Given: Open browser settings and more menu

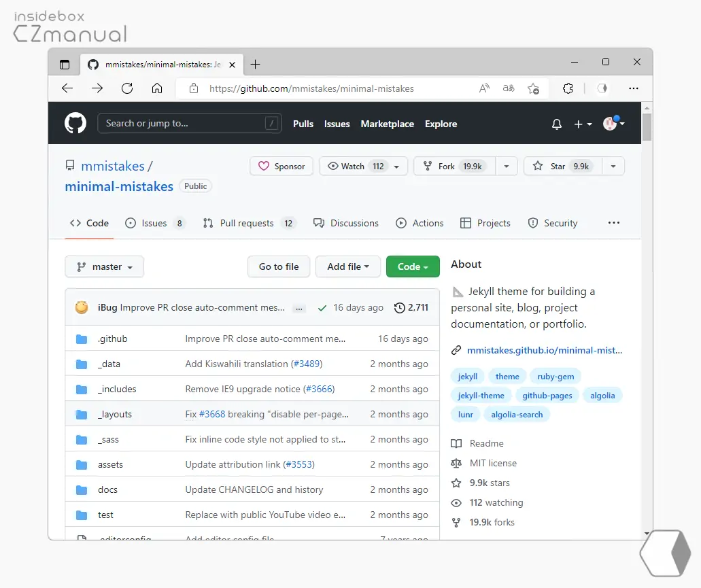Looking at the screenshot, I should pos(634,88).
